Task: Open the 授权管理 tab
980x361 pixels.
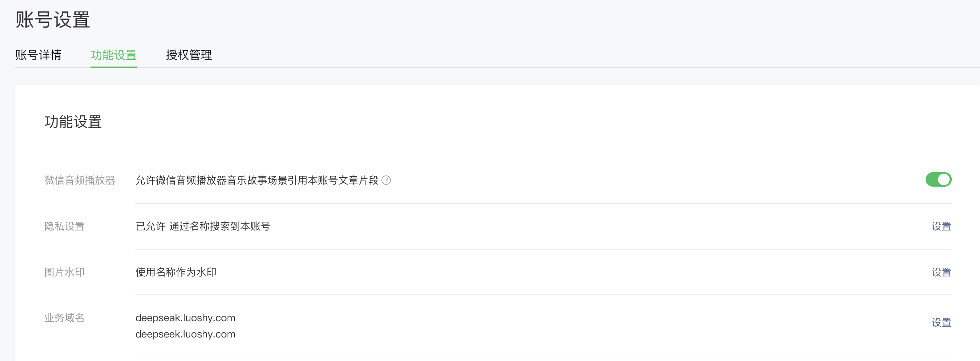Action: pyautogui.click(x=189, y=55)
